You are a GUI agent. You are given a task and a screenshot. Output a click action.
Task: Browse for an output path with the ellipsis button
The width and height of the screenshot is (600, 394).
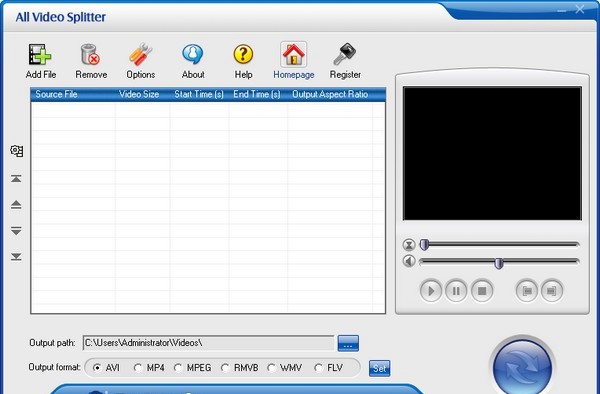pos(348,343)
